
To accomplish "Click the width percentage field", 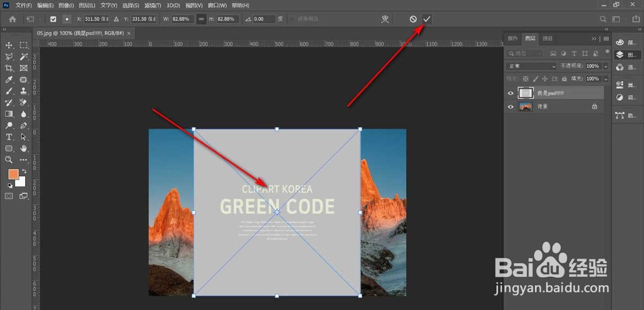I will (x=183, y=19).
